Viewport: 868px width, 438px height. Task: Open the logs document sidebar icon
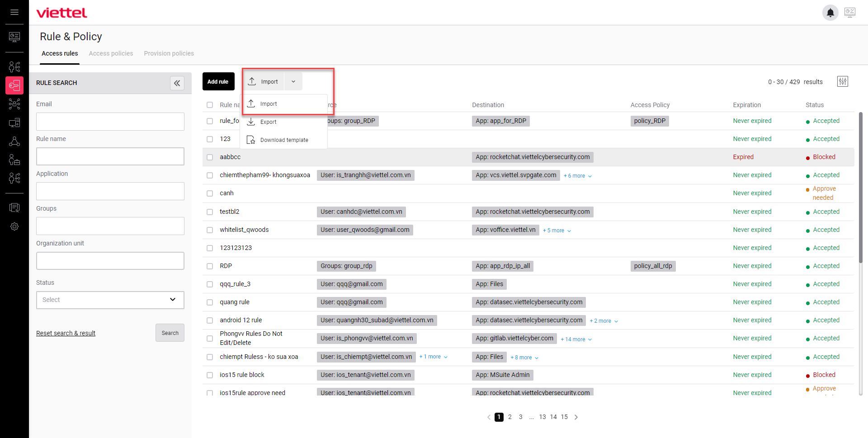pyautogui.click(x=14, y=207)
